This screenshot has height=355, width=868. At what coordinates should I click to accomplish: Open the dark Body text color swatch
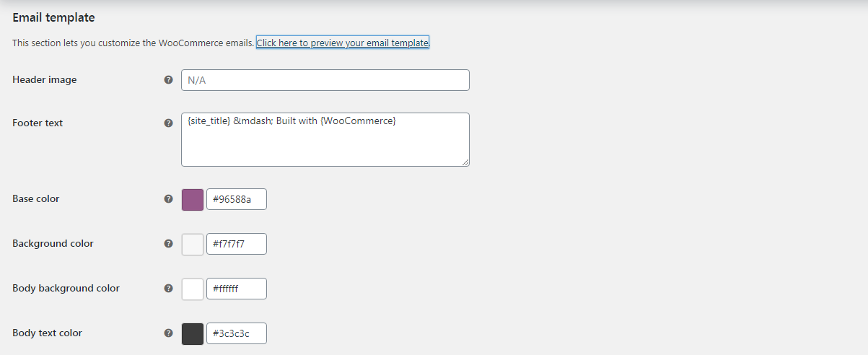[193, 334]
